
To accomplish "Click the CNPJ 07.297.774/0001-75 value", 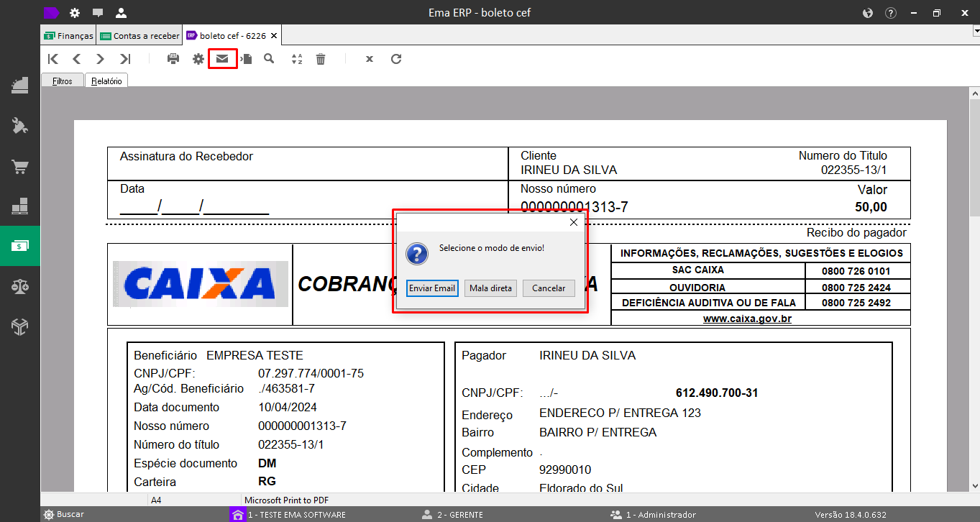I will click(x=311, y=374).
